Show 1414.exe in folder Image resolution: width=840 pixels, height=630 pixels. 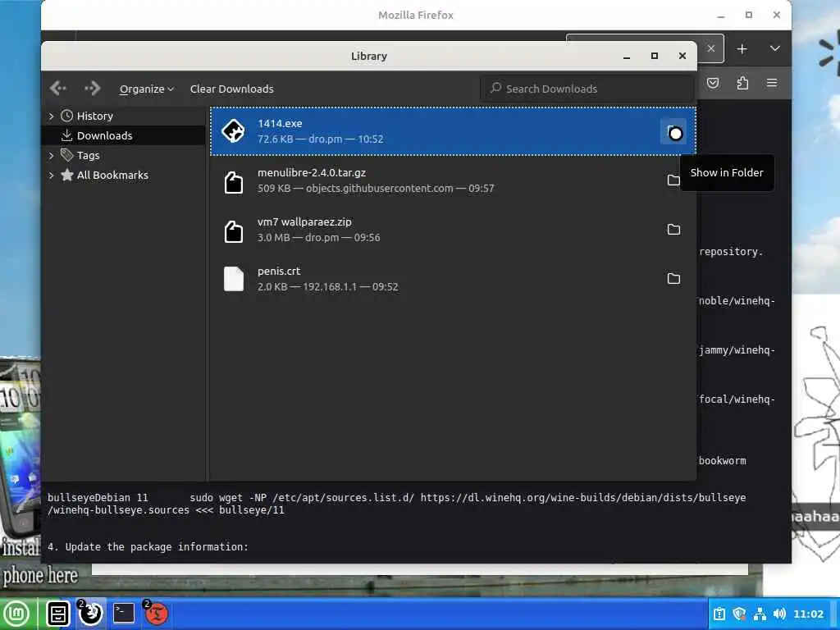tap(673, 132)
